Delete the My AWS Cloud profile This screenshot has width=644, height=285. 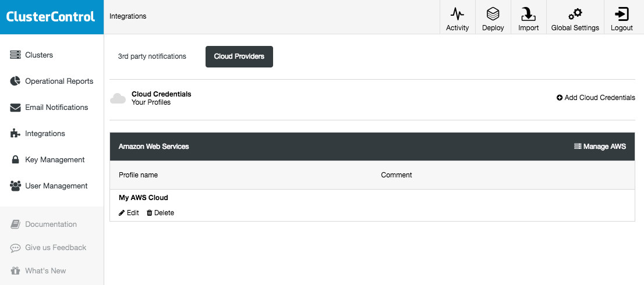(x=160, y=213)
